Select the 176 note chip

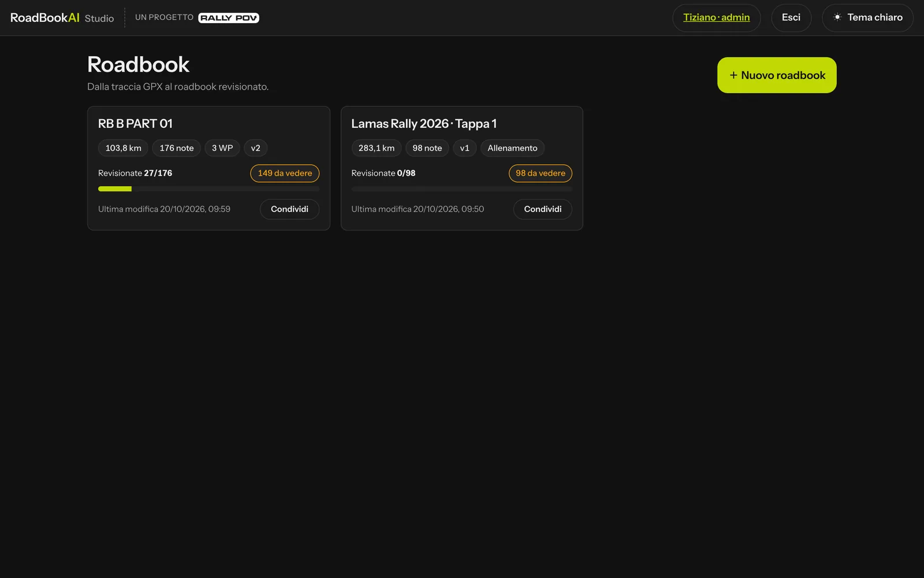coord(177,148)
